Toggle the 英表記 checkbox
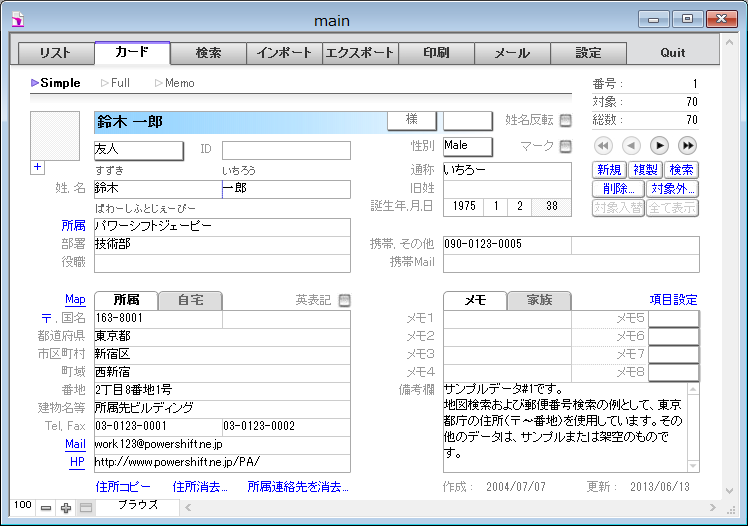Viewport: 748px width, 526px height. click(x=344, y=300)
